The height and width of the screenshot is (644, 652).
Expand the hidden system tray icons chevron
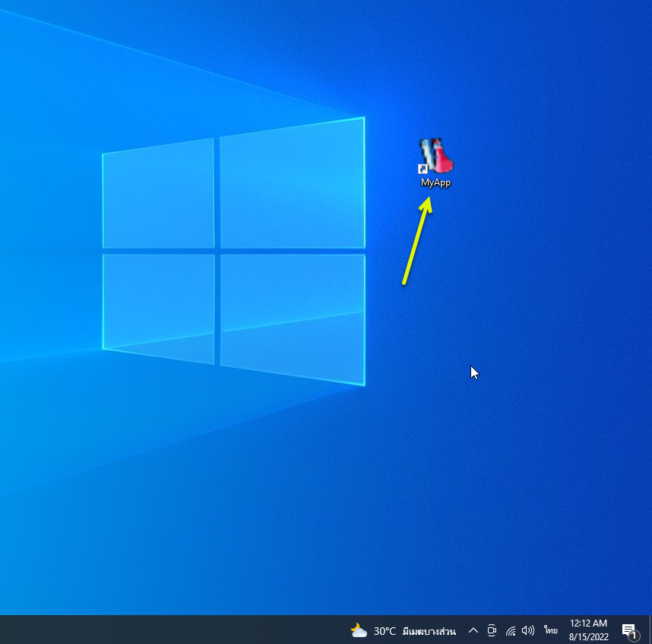coord(473,630)
